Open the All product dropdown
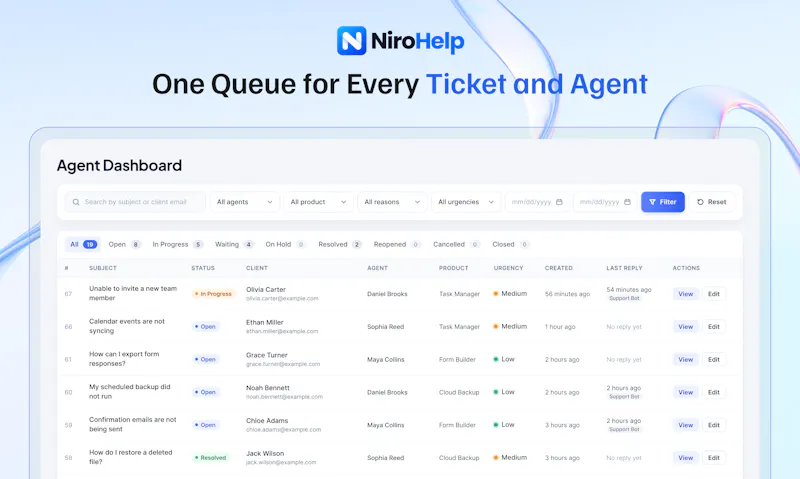 318,202
